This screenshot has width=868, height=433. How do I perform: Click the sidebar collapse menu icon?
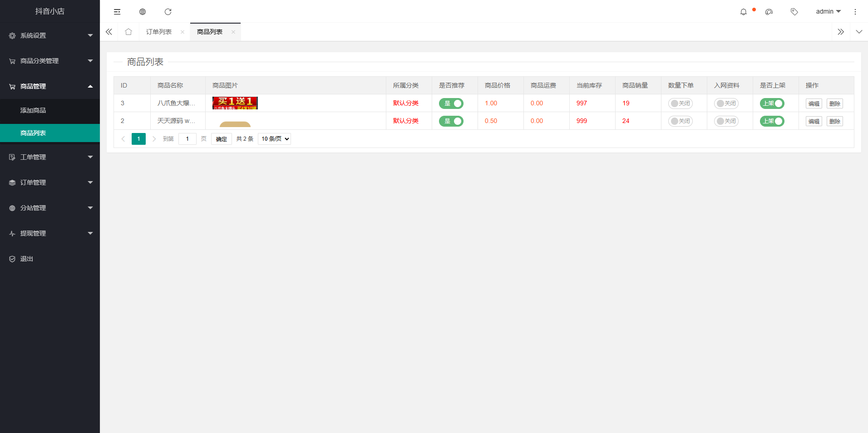coord(117,12)
